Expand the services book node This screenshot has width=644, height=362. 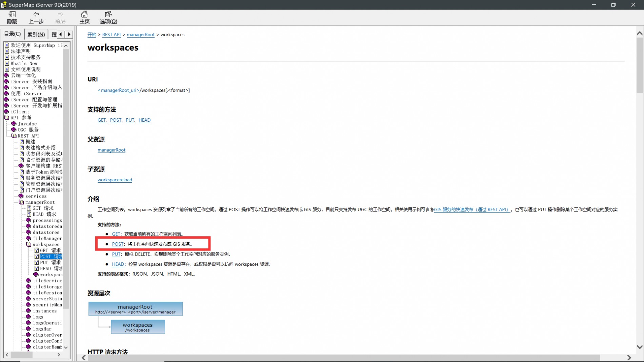[21, 196]
